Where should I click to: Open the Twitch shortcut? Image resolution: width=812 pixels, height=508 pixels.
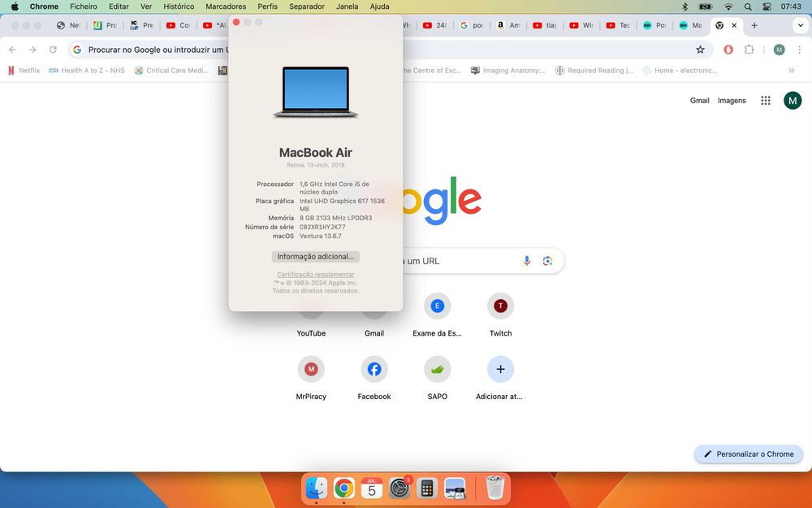[500, 315]
